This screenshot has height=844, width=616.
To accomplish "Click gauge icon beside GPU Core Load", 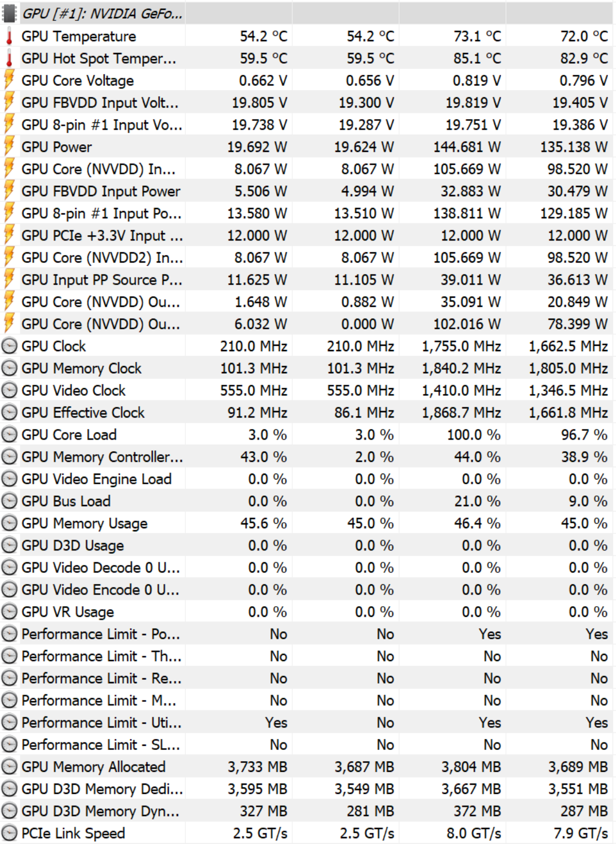I will pos(9,435).
